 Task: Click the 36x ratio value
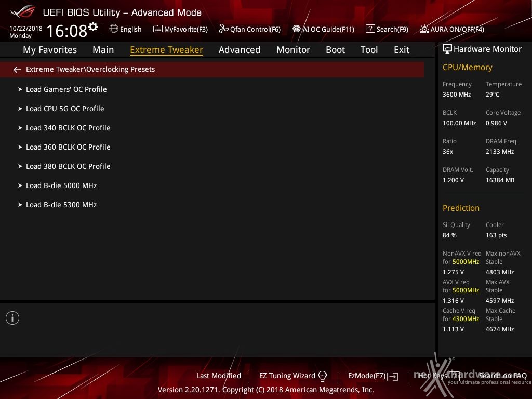448,152
